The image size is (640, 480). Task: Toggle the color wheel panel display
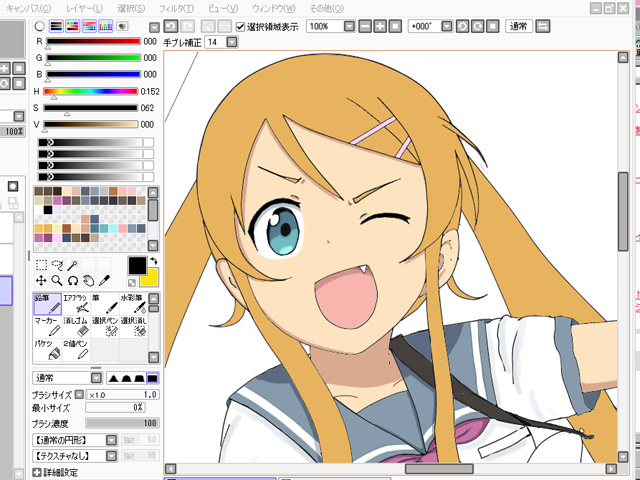(39, 25)
